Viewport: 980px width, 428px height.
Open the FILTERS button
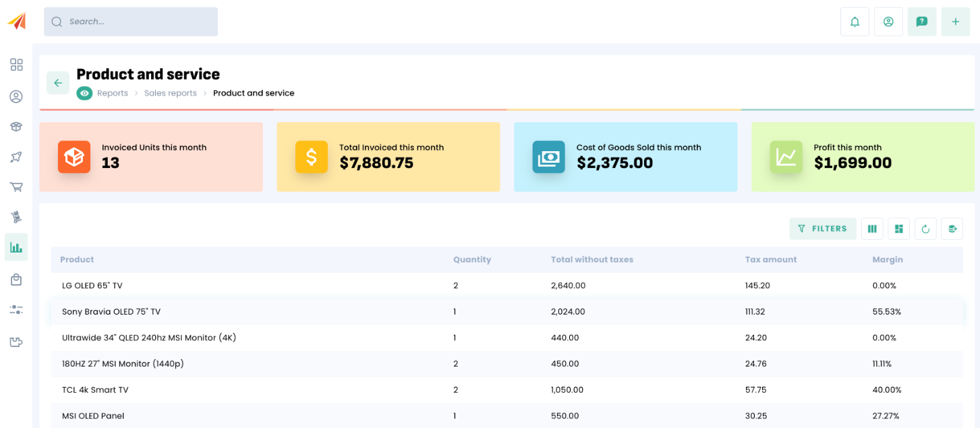(x=823, y=229)
